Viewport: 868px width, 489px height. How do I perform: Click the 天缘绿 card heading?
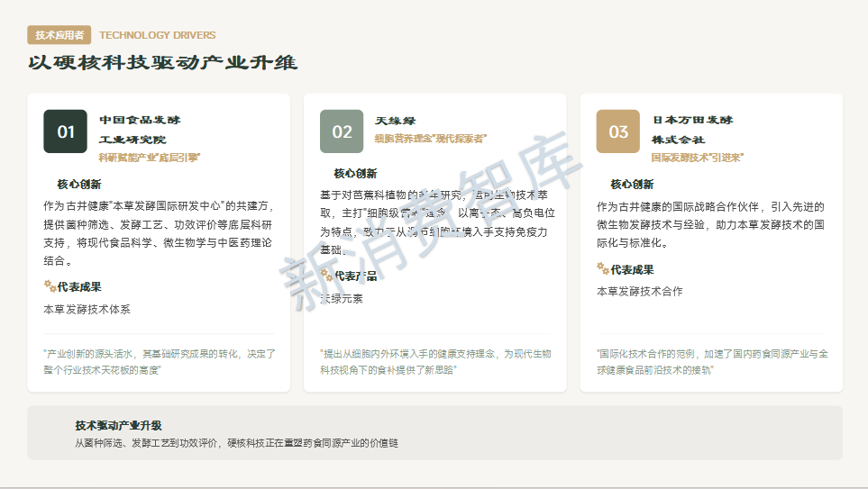396,121
